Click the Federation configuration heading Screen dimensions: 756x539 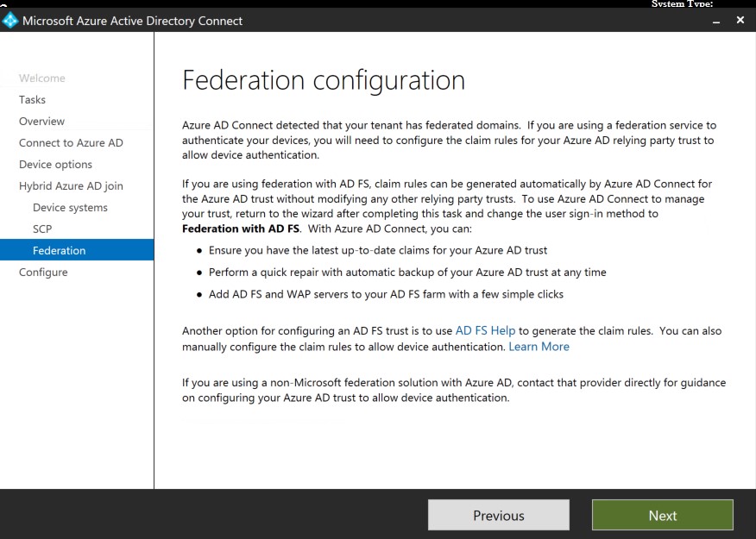(324, 80)
